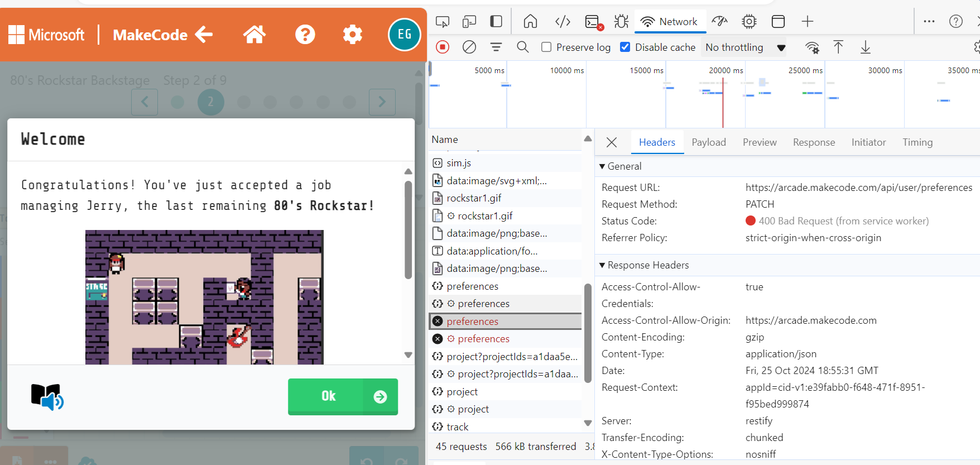Click the network filter funnel icon
Viewport: 980px width, 465px height.
point(496,47)
